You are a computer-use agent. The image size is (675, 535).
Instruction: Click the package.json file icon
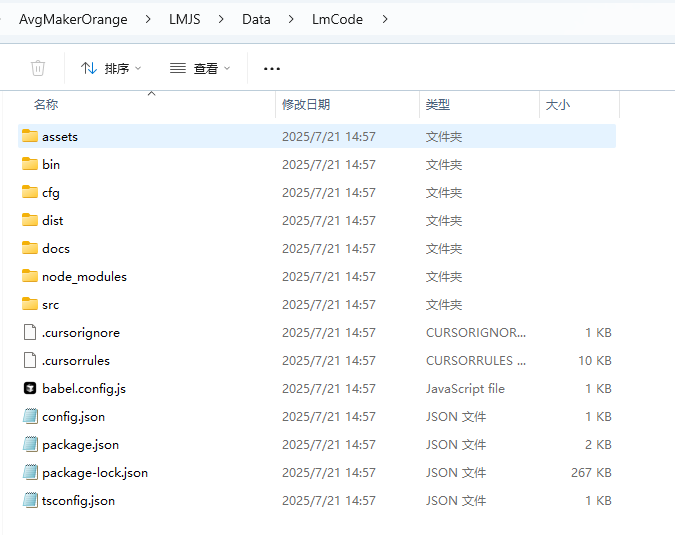tap(30, 444)
